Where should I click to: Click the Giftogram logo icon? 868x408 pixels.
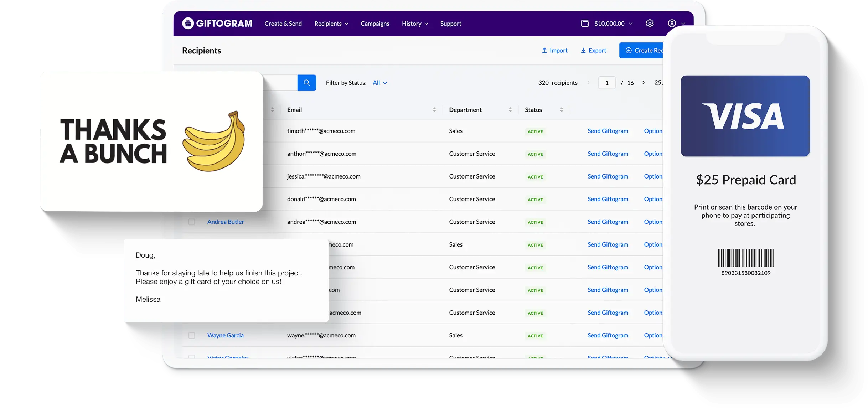point(188,23)
